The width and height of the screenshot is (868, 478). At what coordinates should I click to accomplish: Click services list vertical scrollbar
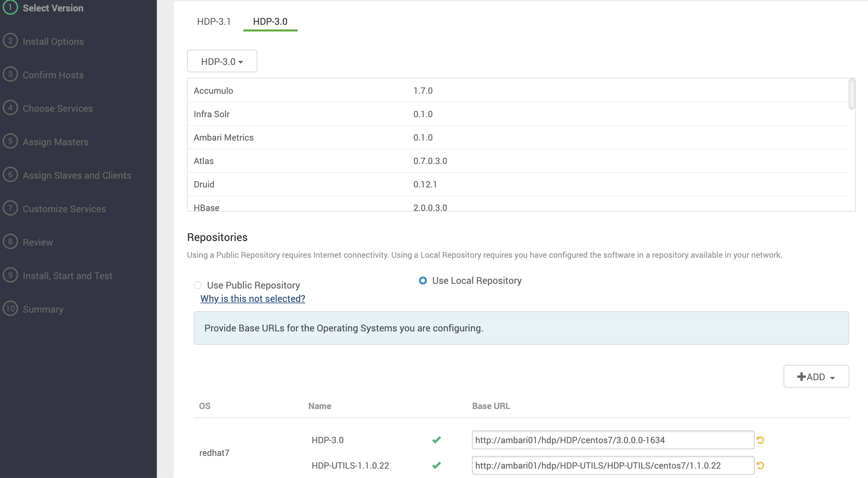click(x=852, y=94)
